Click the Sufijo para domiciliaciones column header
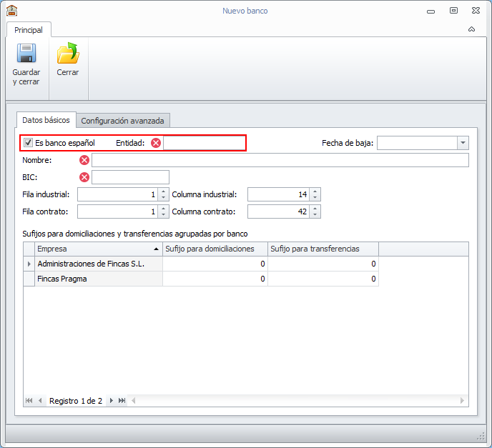The image size is (492, 448). point(215,249)
